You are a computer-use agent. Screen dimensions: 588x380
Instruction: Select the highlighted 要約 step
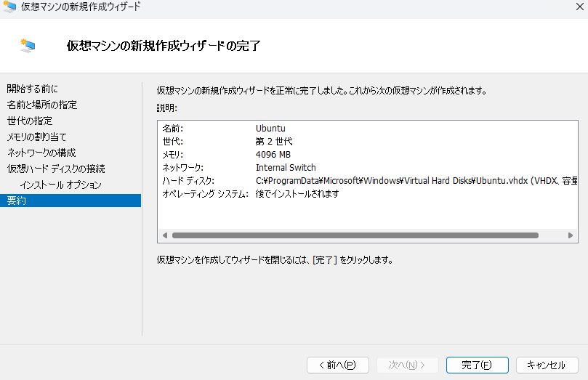[x=17, y=201]
